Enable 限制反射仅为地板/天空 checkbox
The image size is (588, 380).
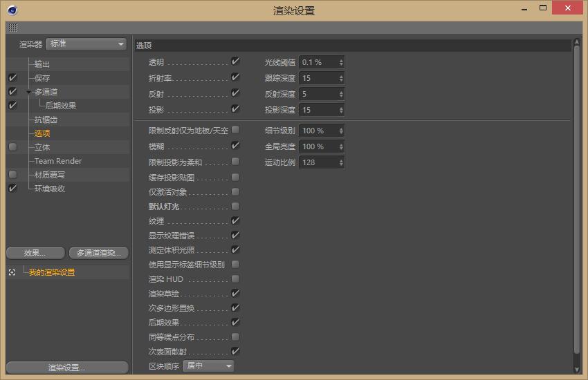coord(235,130)
